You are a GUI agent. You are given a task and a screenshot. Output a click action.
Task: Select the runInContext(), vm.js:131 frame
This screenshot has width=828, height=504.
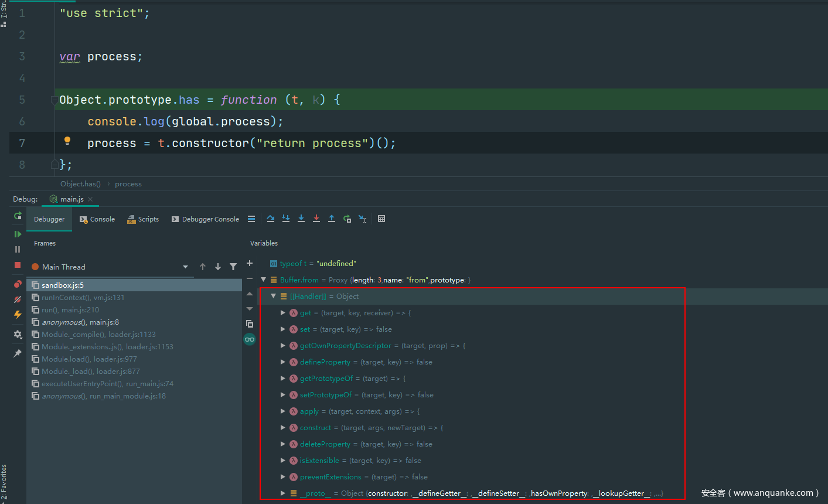(x=83, y=298)
